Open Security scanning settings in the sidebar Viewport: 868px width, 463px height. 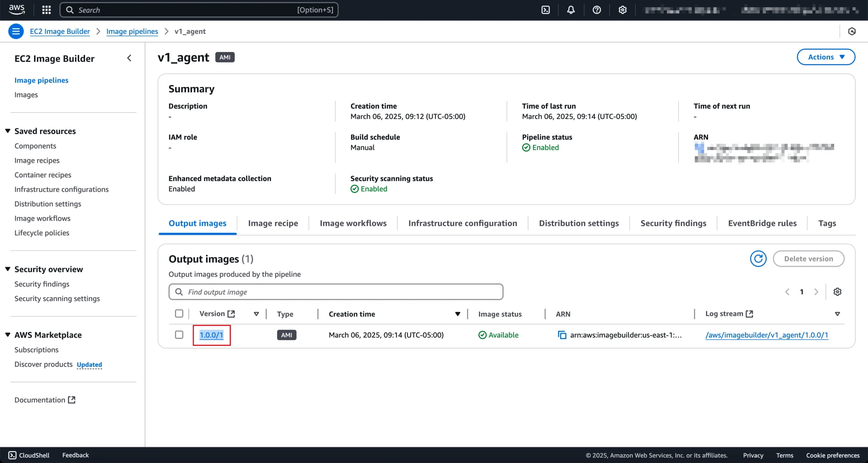pos(57,298)
